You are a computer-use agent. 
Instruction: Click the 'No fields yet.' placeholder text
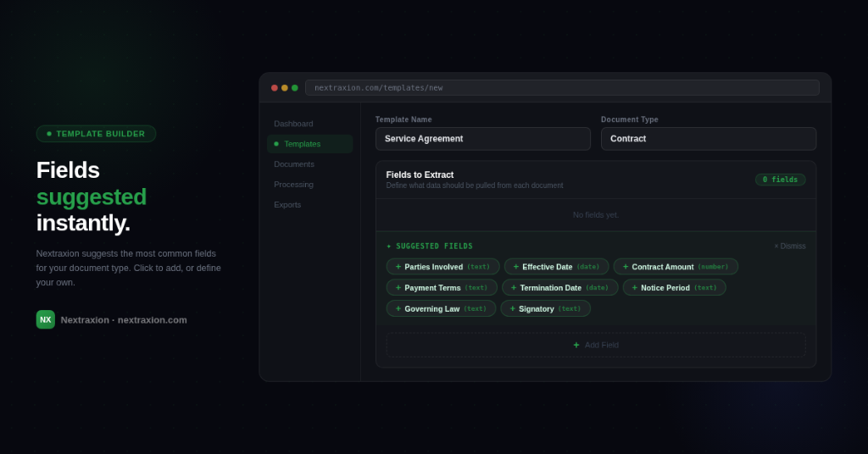pos(596,215)
